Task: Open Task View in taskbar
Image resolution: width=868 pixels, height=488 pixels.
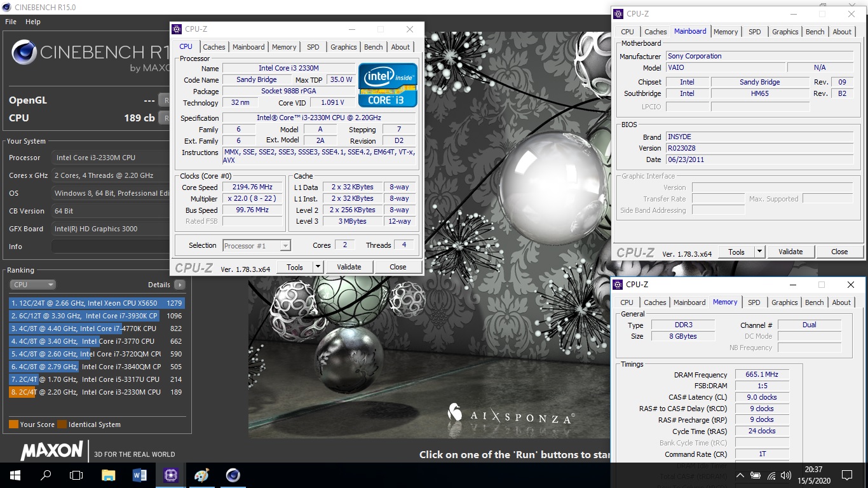Action: click(76, 475)
